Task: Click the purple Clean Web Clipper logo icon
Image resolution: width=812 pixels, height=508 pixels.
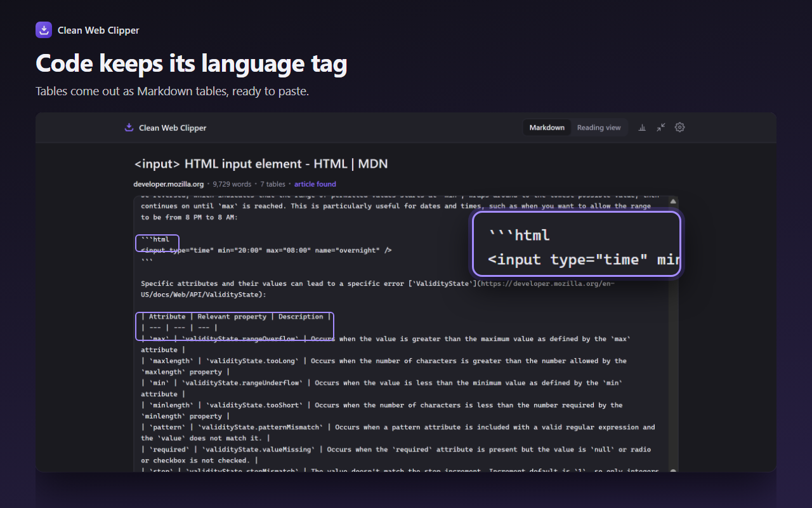Action: [44, 30]
